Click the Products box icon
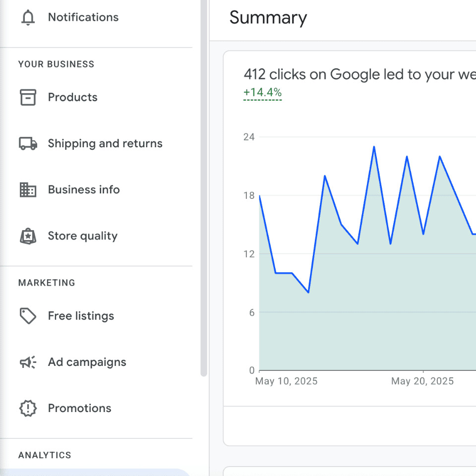 (x=28, y=97)
